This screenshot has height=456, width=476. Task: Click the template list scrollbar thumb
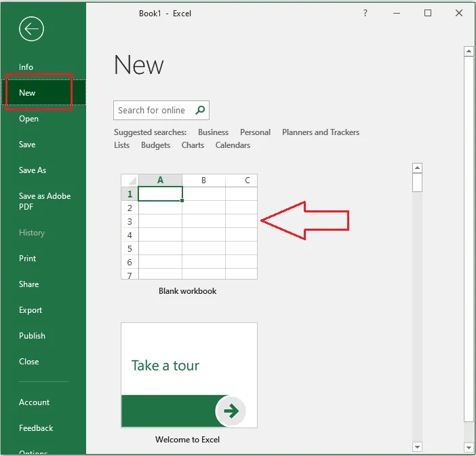(418, 183)
